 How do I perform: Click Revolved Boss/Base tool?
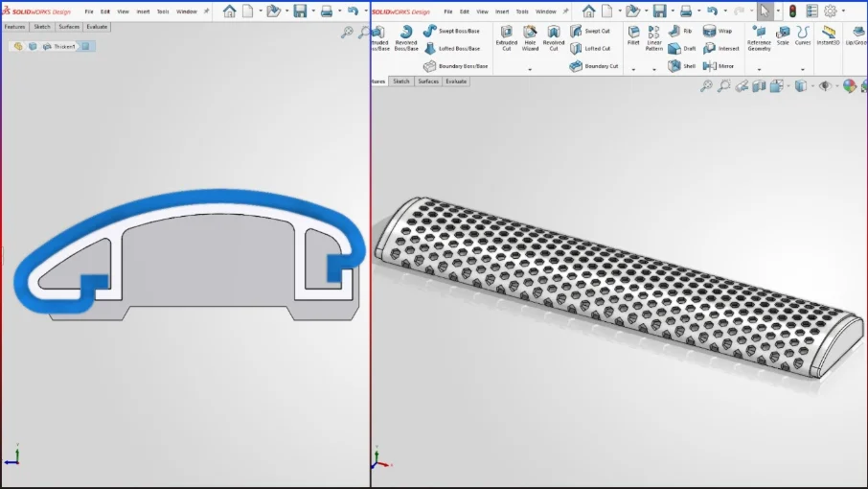[x=406, y=38]
